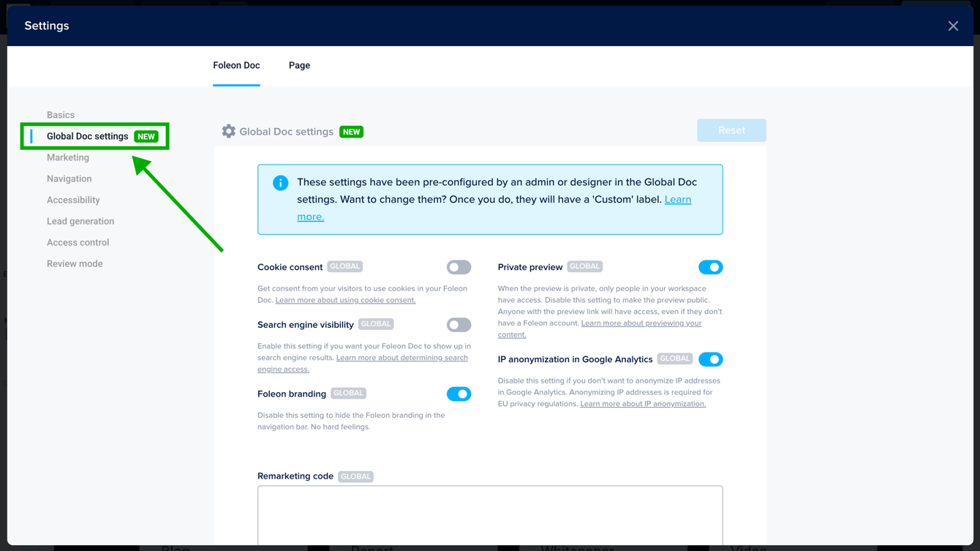Open the Access control section
Viewport: 980px width, 551px height.
click(78, 242)
